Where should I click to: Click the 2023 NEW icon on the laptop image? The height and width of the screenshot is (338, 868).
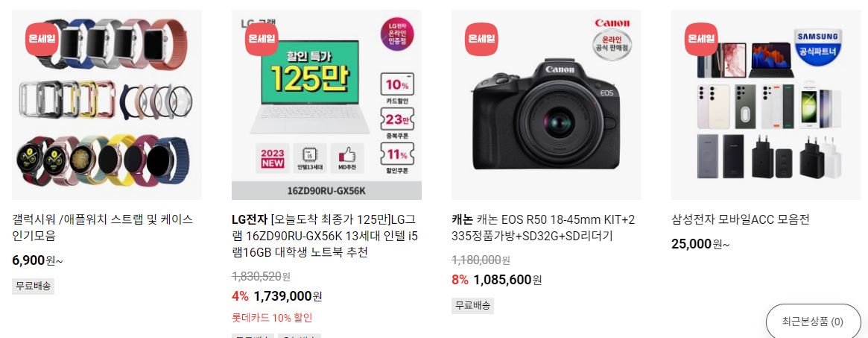tap(273, 157)
